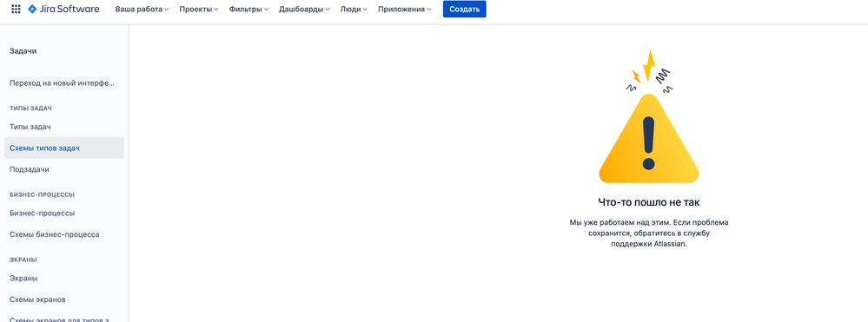Click the ЭКРАНЫ section label
Viewport: 868px width, 322px height.
tap(23, 260)
